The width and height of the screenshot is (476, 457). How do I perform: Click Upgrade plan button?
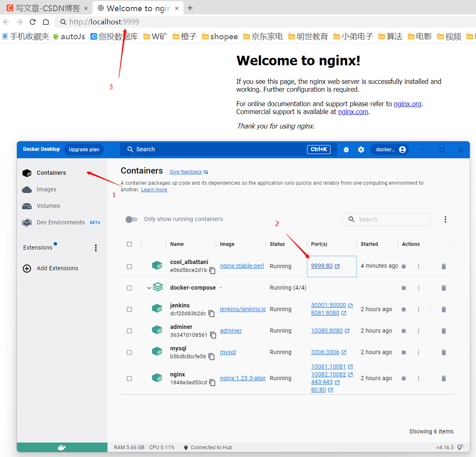pyautogui.click(x=84, y=150)
